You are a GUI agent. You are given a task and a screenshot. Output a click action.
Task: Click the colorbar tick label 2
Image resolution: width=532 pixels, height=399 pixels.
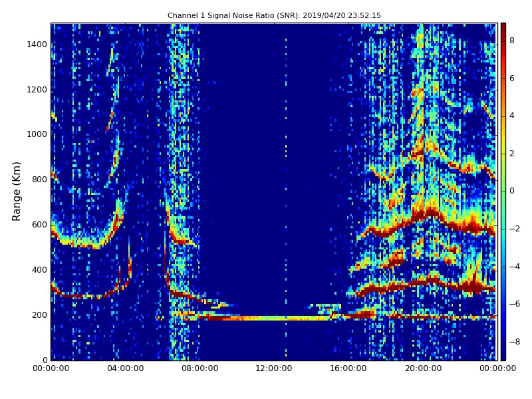click(x=512, y=154)
